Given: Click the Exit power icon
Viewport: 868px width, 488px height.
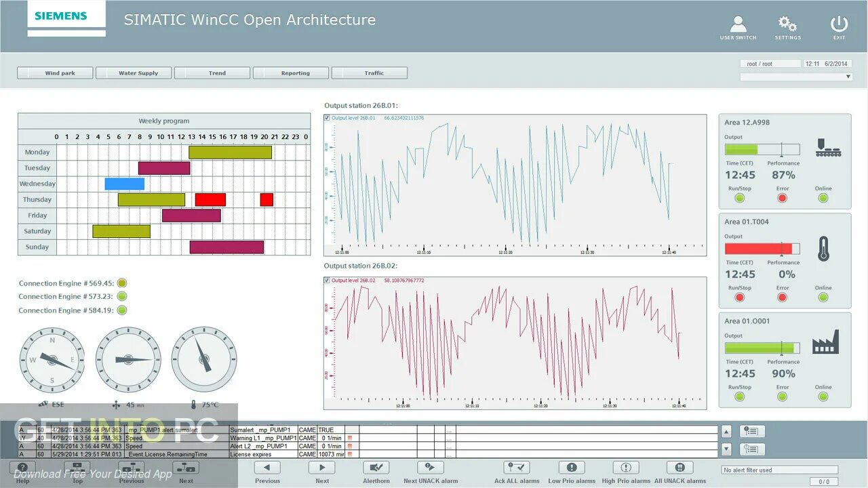Looking at the screenshot, I should [x=839, y=24].
